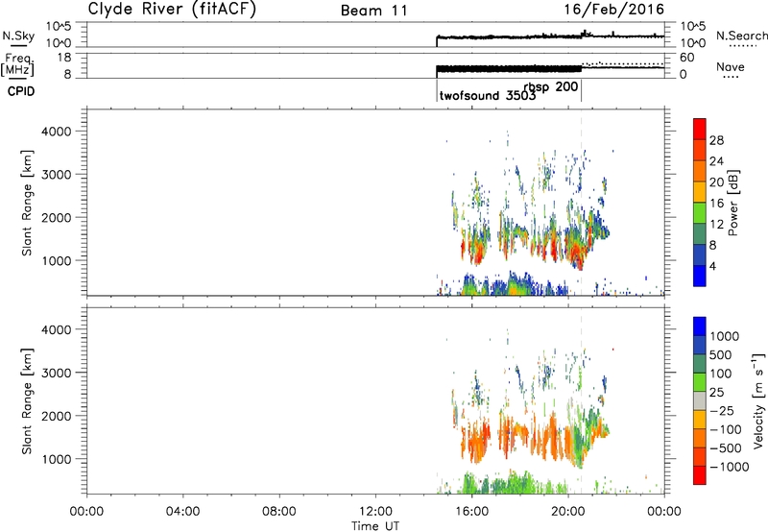
Task: Click the 'N.Sky' legend label
Action: [x=18, y=36]
